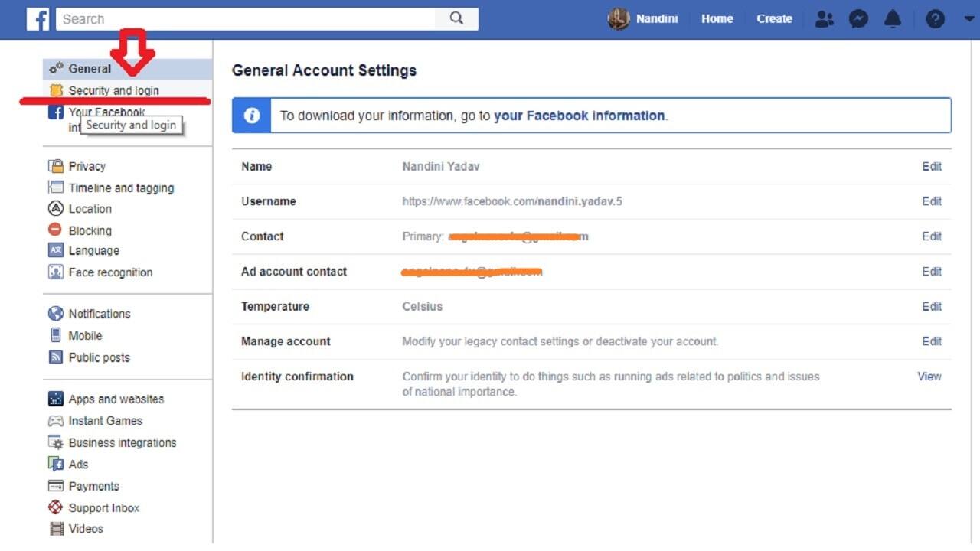The image size is (980, 551).
Task: Open Security and login settings
Action: (114, 90)
